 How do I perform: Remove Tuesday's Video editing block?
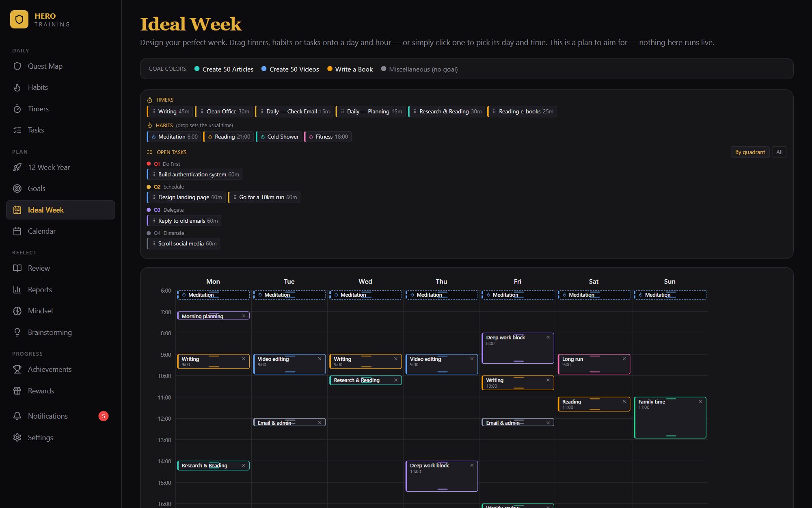[x=320, y=358]
